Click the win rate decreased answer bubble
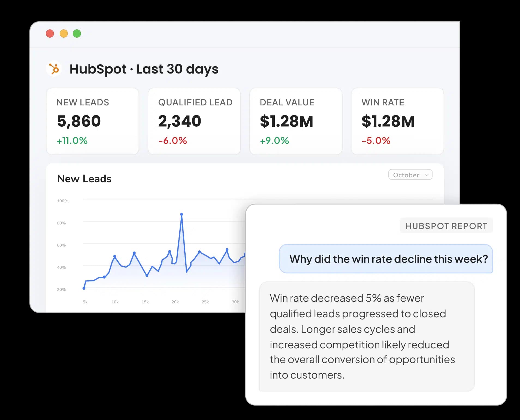The image size is (520, 420). click(367, 336)
